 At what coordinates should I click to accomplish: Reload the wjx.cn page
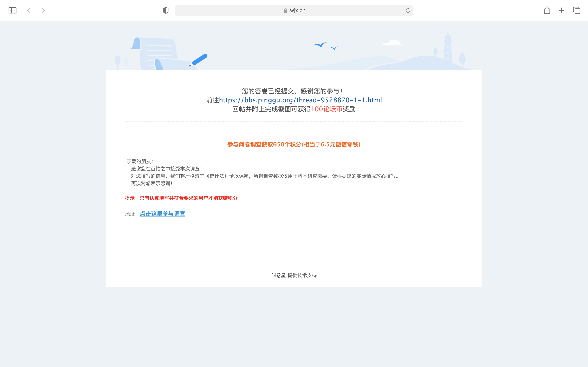[408, 10]
